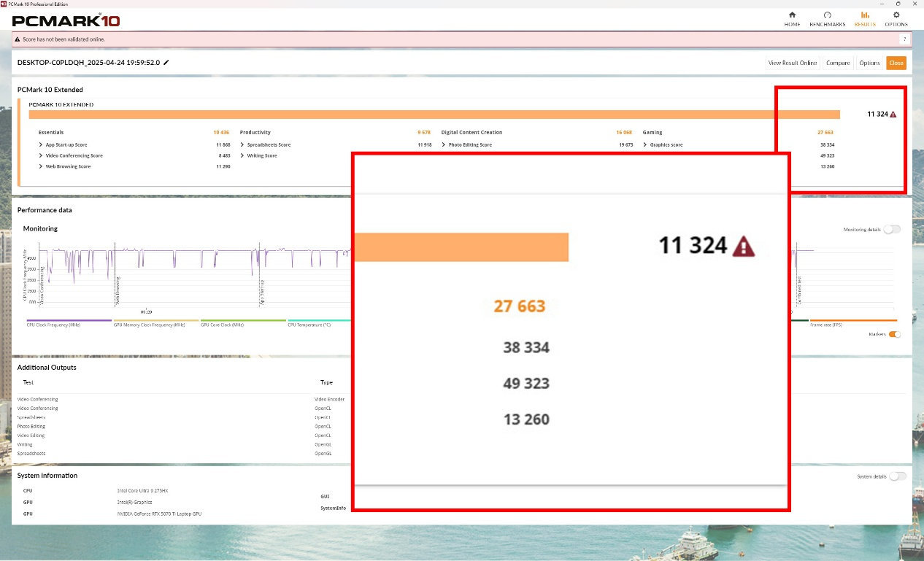Expand Web Browsing Score details
Image resolution: width=924 pixels, height=561 pixels.
(41, 166)
